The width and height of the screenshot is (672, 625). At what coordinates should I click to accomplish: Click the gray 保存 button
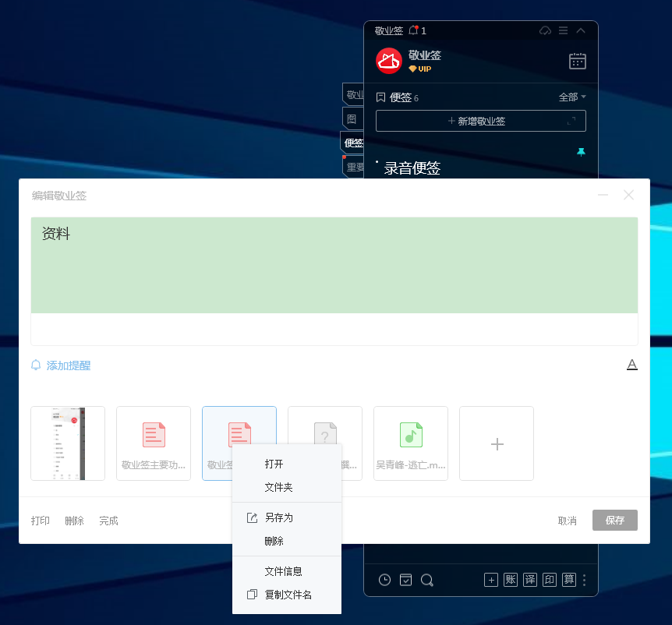tap(615, 520)
